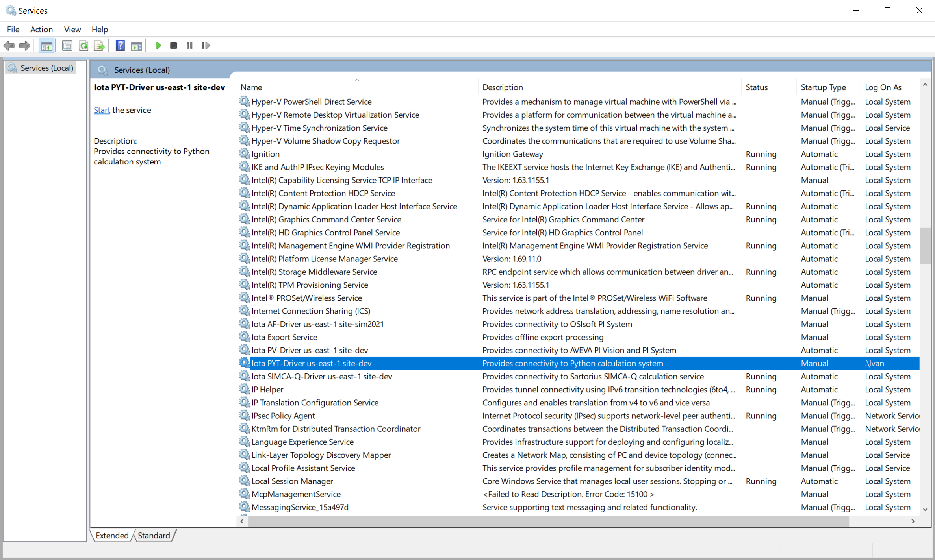
Task: Click the vertical scrollbar thumb
Action: point(925,246)
